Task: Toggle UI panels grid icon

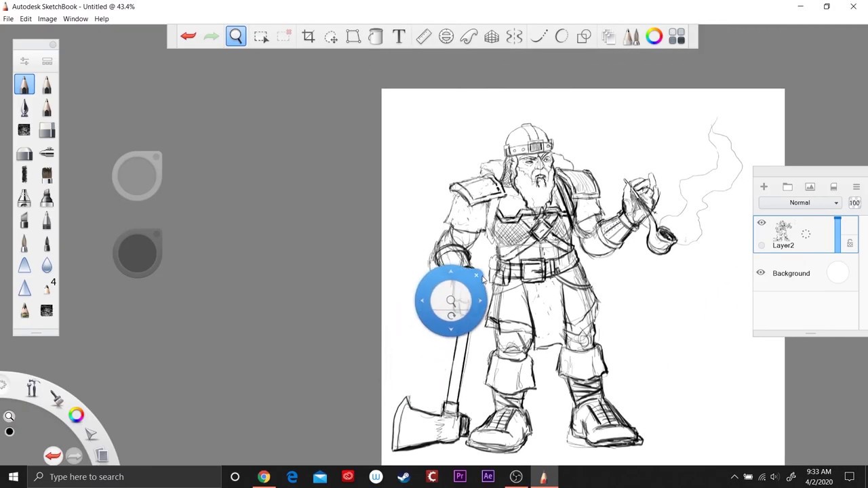Action: click(x=677, y=37)
